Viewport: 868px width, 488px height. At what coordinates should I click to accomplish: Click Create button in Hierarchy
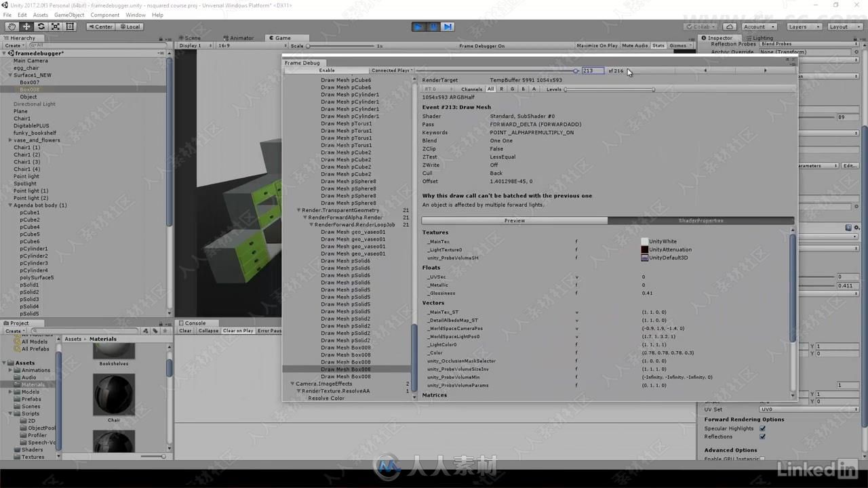[14, 45]
